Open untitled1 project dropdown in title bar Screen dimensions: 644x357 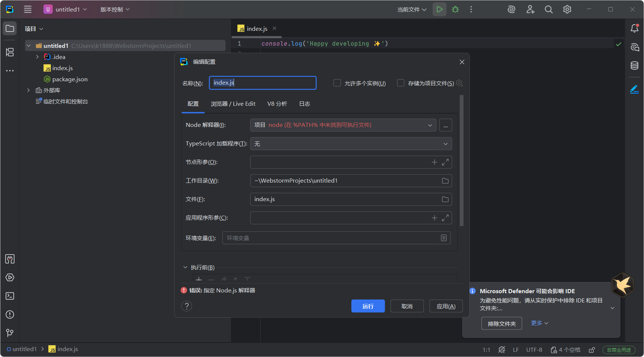coord(65,9)
